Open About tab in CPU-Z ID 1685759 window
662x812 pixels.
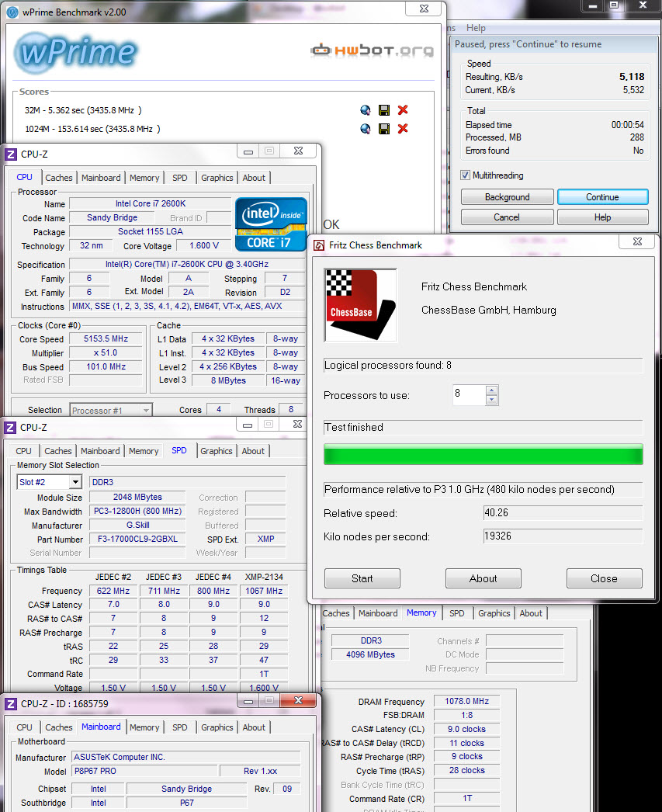[254, 727]
